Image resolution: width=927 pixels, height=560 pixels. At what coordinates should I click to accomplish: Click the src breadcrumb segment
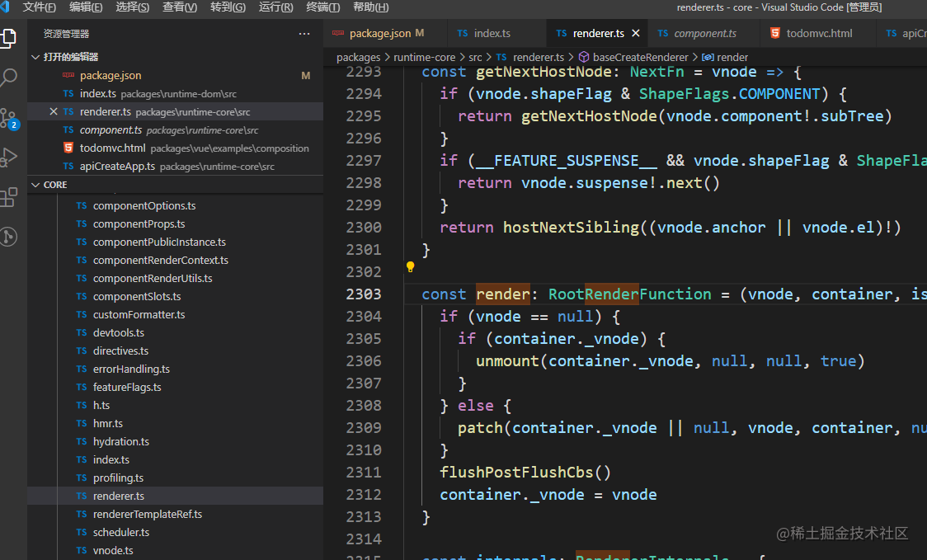tap(475, 58)
